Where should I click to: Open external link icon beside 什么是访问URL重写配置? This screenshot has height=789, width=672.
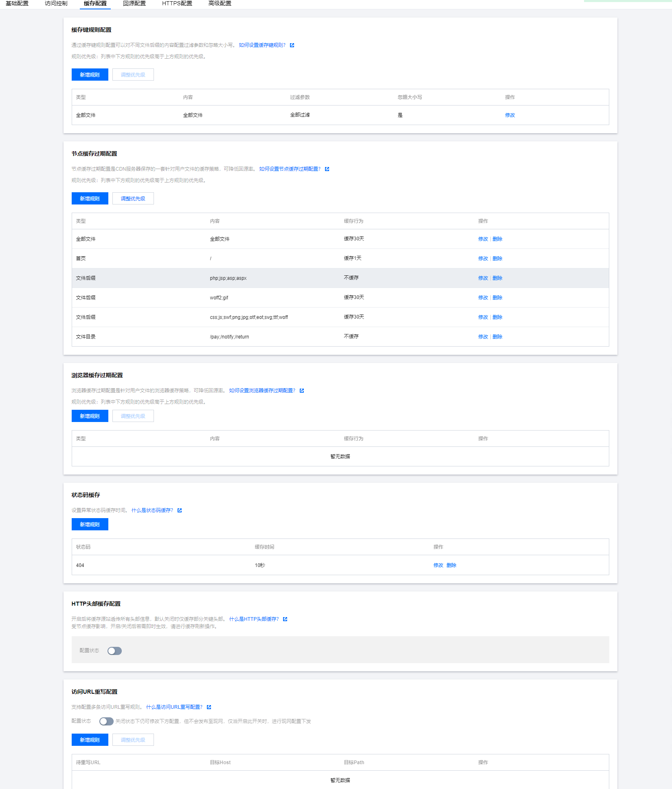pos(209,707)
